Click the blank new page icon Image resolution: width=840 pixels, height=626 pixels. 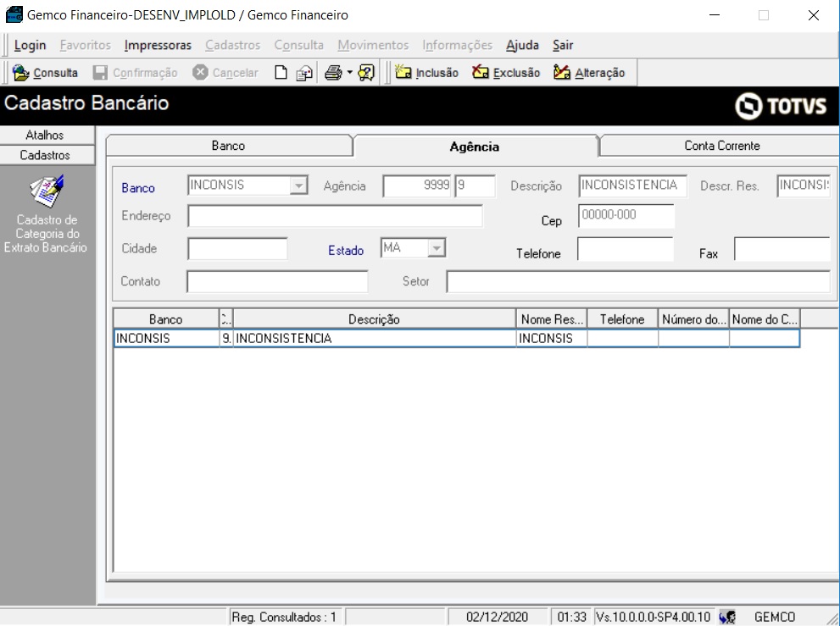tap(281, 72)
